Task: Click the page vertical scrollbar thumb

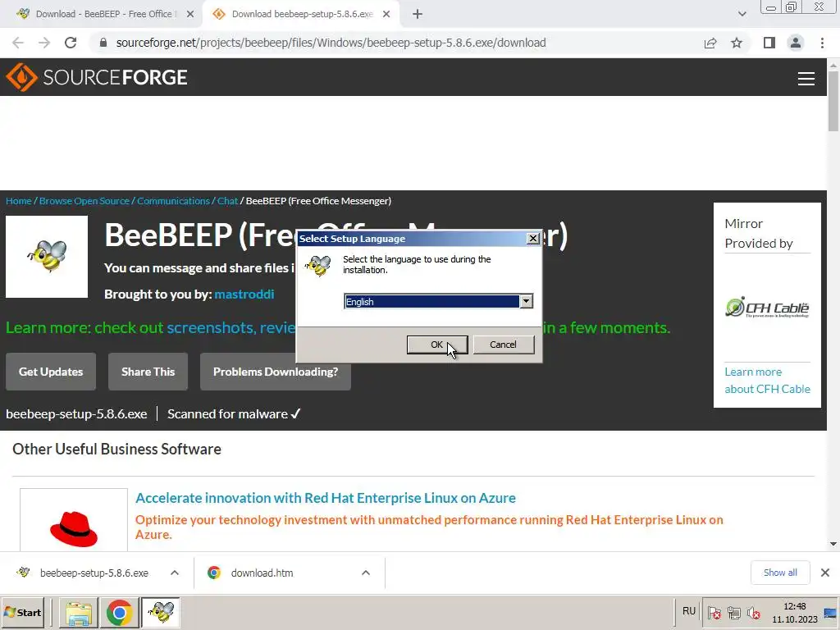Action: (833, 101)
